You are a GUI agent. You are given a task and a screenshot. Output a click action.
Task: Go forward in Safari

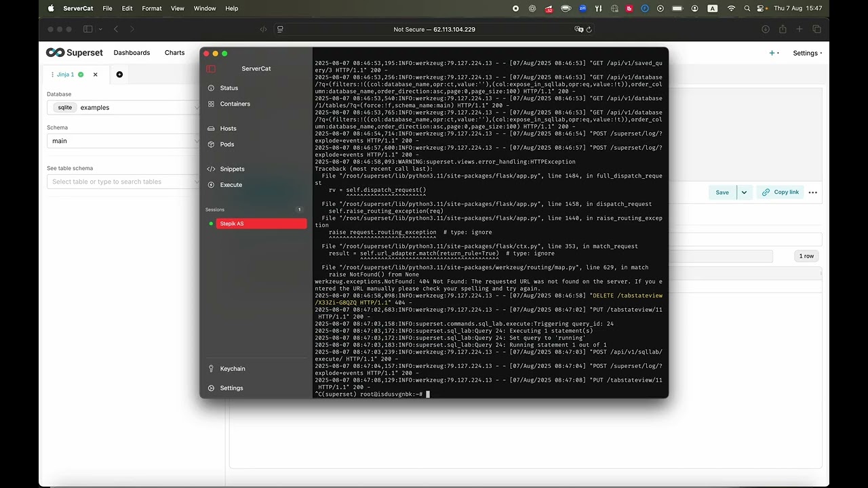132,29
